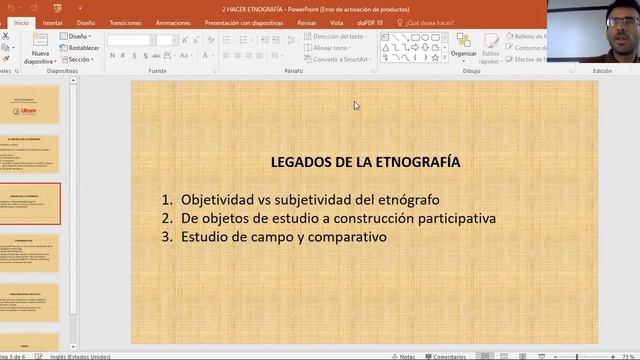
Task: Center align text
Action: coord(238,56)
